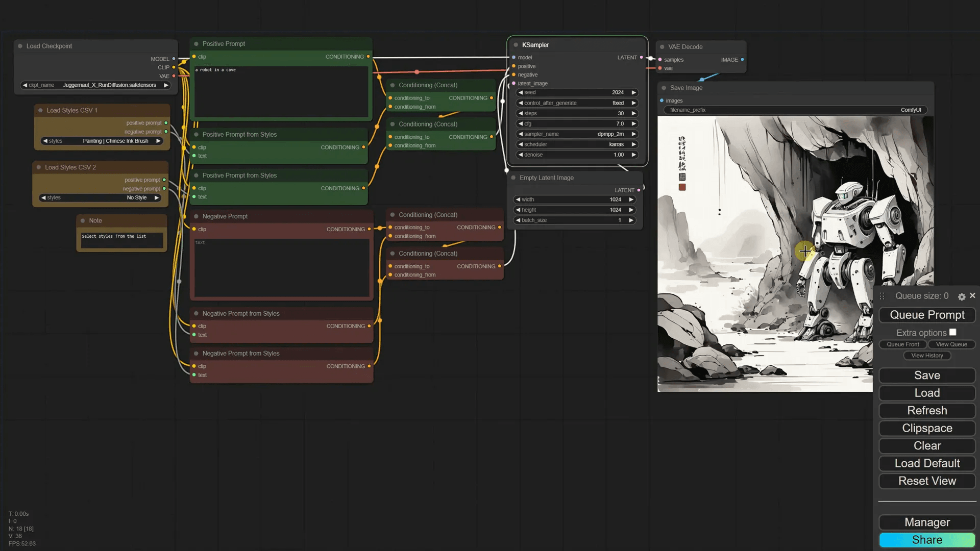
Task: Open the Manager menu
Action: 927,522
